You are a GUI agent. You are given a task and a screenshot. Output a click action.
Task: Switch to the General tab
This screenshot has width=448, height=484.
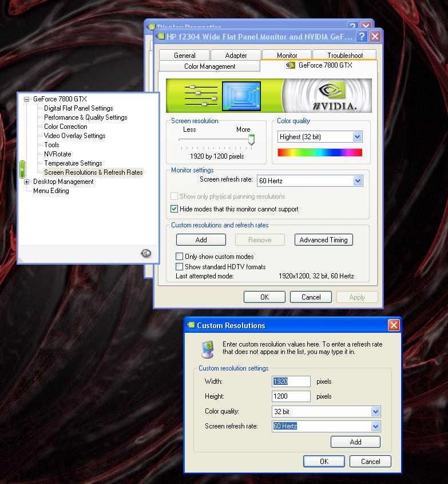[184, 55]
